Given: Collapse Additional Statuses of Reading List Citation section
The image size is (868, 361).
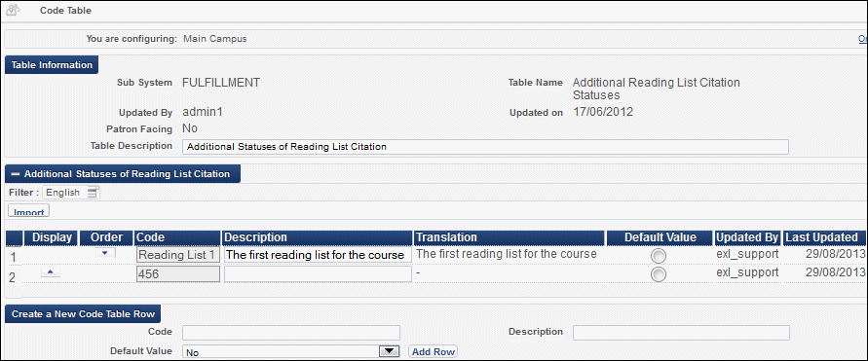Looking at the screenshot, I should click(15, 173).
